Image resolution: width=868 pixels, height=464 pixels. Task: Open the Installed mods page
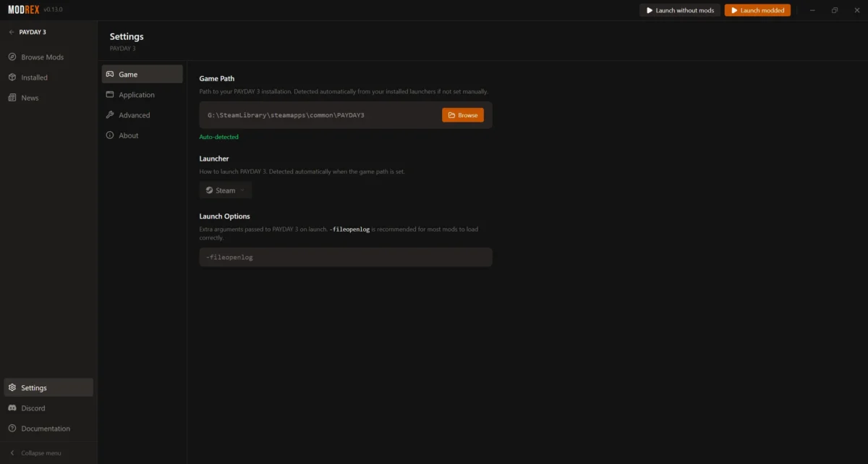48,77
